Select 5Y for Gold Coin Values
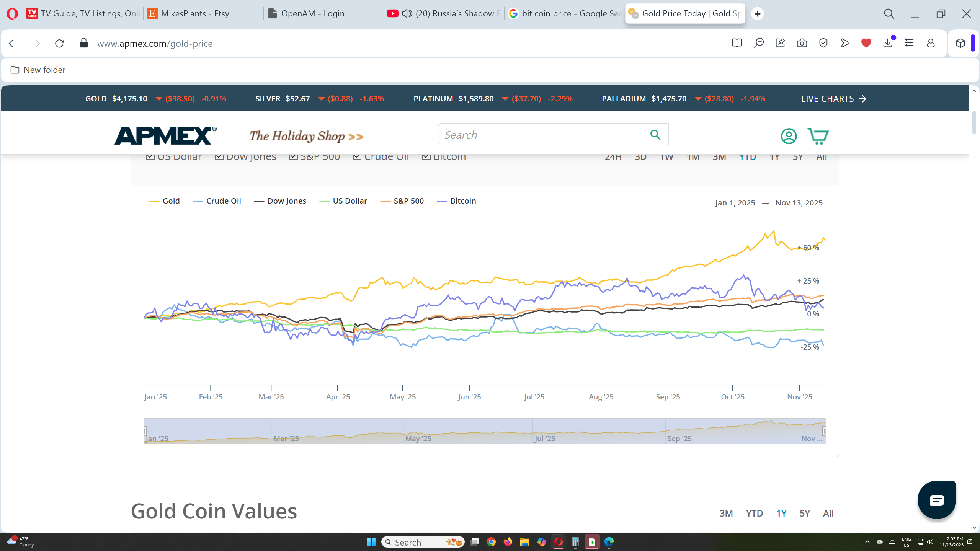Viewport: 980px width, 551px height. pos(804,513)
